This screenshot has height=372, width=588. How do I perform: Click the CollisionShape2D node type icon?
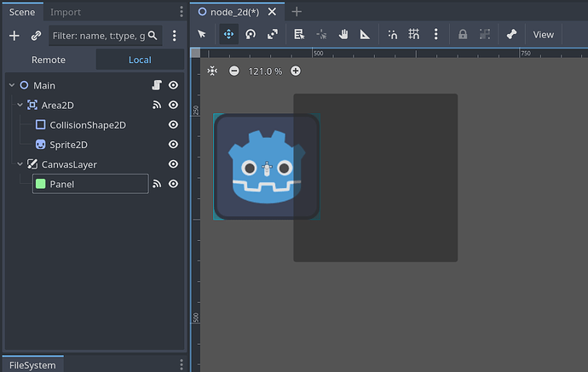click(x=41, y=124)
